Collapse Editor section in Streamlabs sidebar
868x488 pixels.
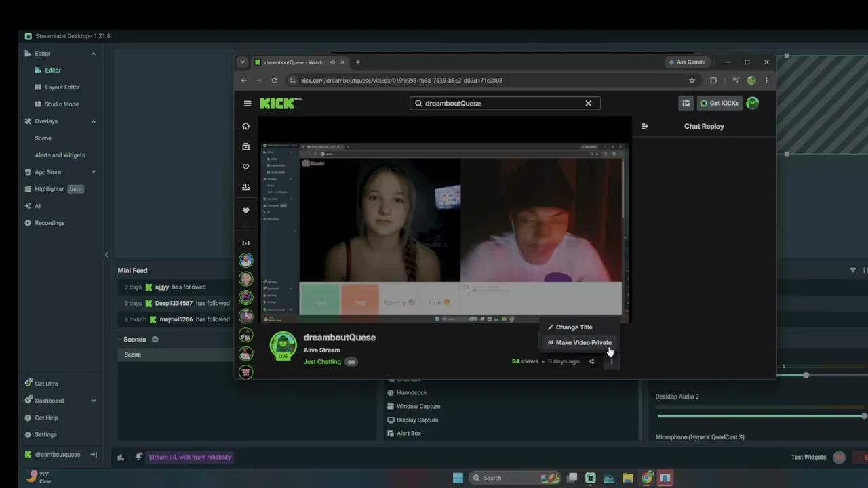pyautogui.click(x=94, y=54)
